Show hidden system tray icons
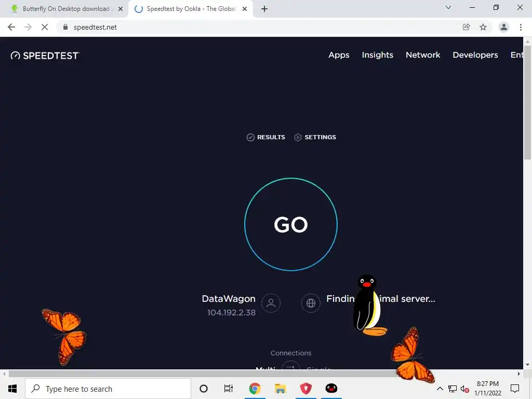 click(x=440, y=389)
